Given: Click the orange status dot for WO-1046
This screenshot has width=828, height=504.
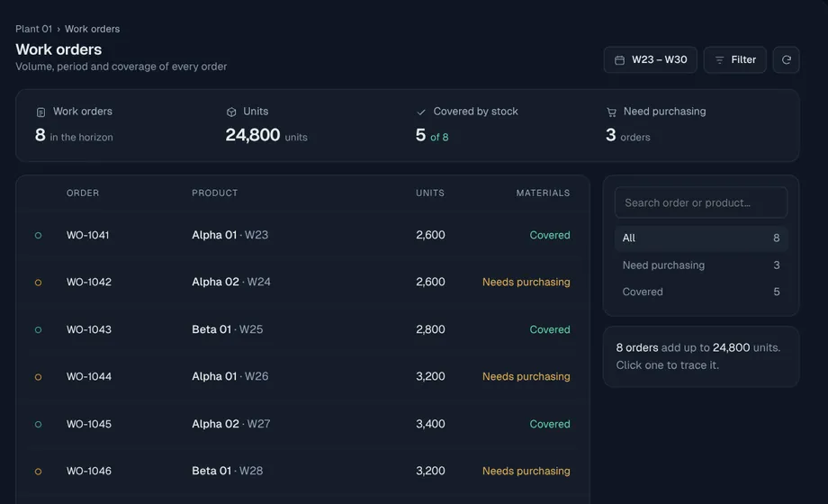Looking at the screenshot, I should tap(38, 472).
